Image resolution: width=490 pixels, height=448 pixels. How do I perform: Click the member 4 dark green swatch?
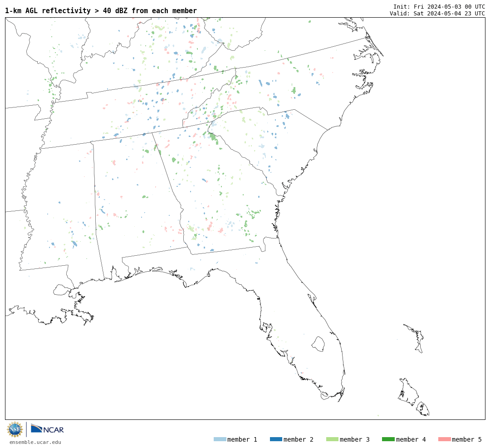tap(388, 439)
